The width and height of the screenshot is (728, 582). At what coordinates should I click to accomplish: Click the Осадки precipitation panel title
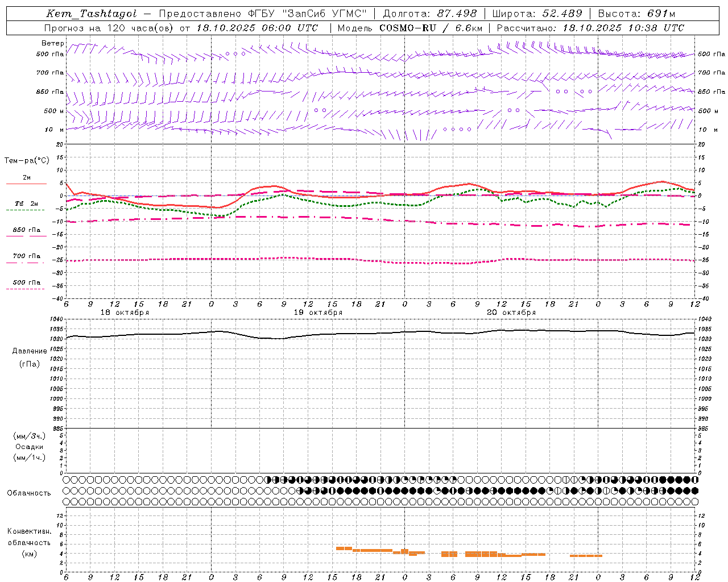(30, 447)
